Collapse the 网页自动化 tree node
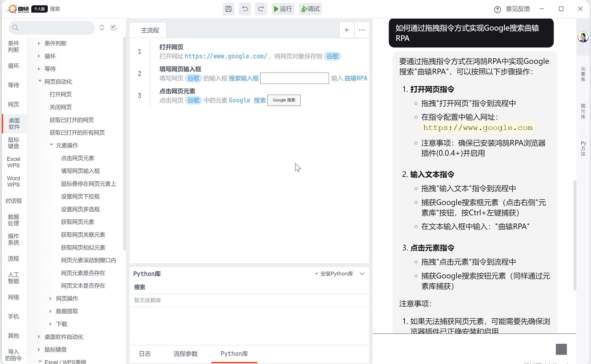This screenshot has width=591, height=364. (x=40, y=81)
